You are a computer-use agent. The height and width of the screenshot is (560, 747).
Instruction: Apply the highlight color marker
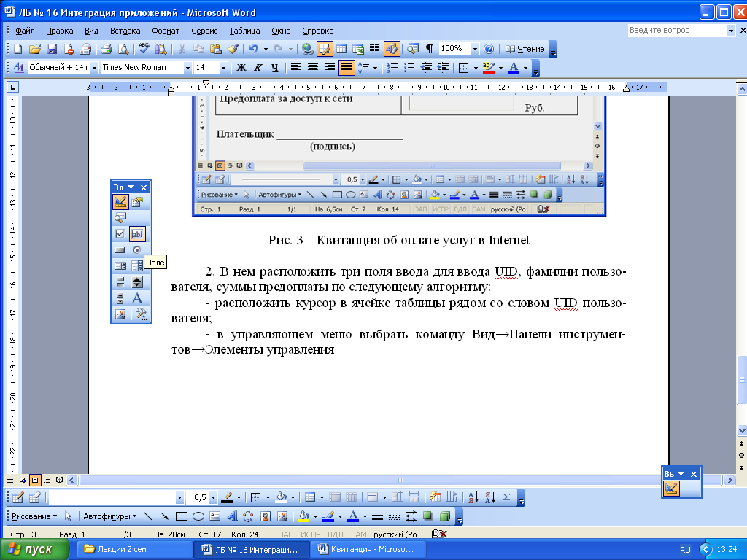click(x=488, y=68)
